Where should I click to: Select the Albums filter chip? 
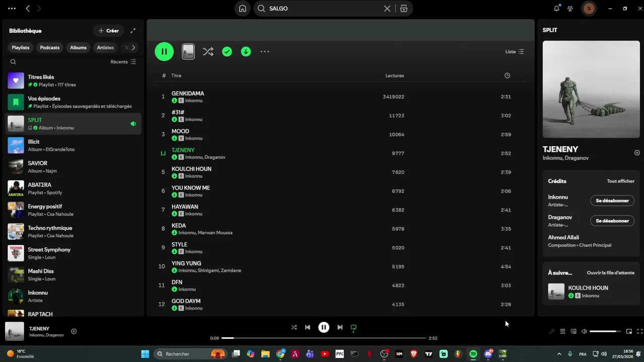click(78, 47)
